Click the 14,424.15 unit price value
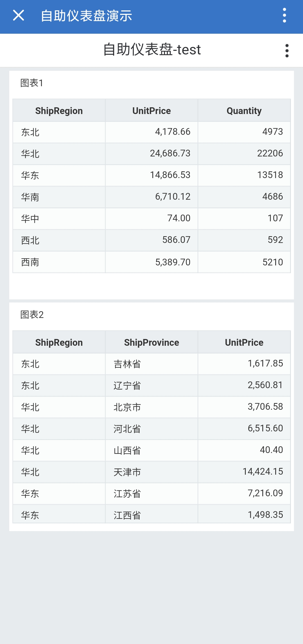Image resolution: width=303 pixels, height=644 pixels. [263, 472]
